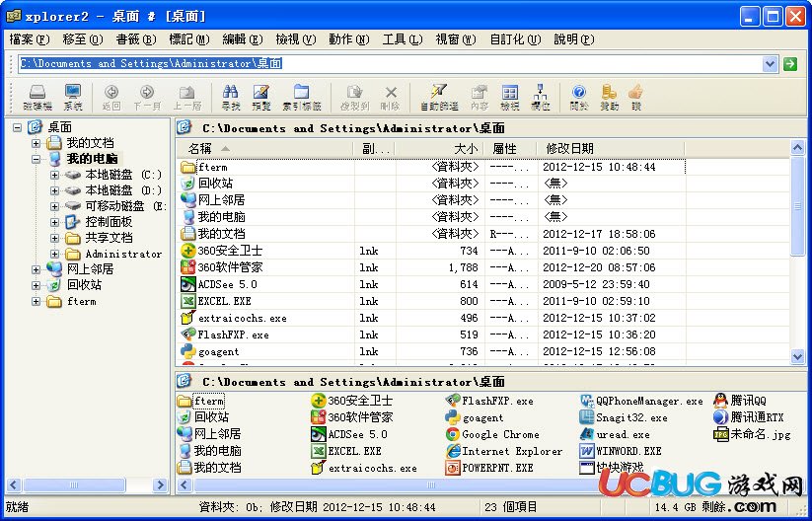
Task: Open the 書籤(B) menu
Action: click(136, 39)
